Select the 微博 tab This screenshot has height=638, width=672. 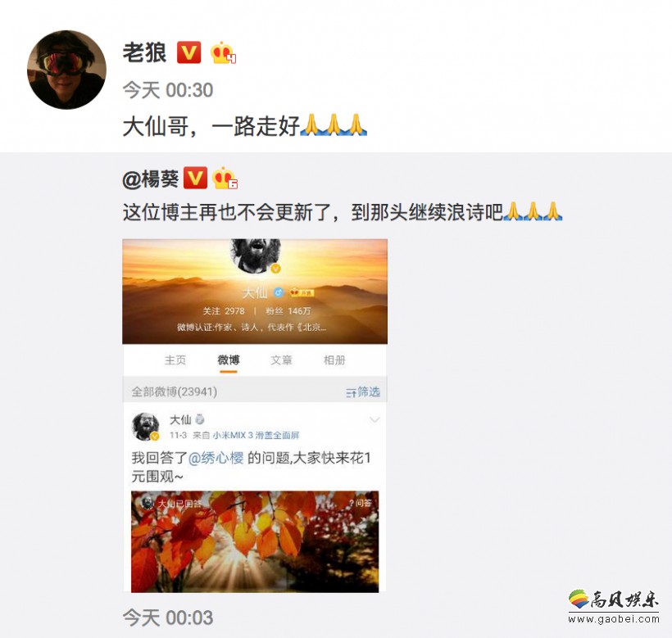click(229, 360)
